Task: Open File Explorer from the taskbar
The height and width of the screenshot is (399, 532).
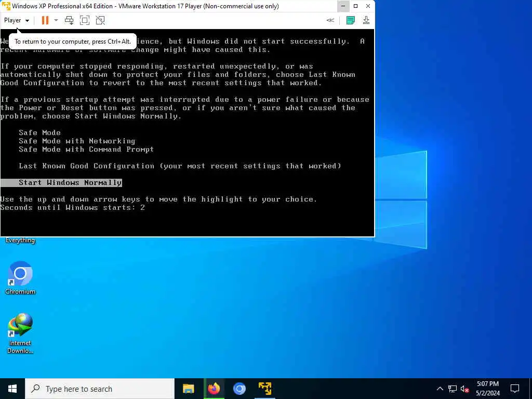Action: (188, 389)
